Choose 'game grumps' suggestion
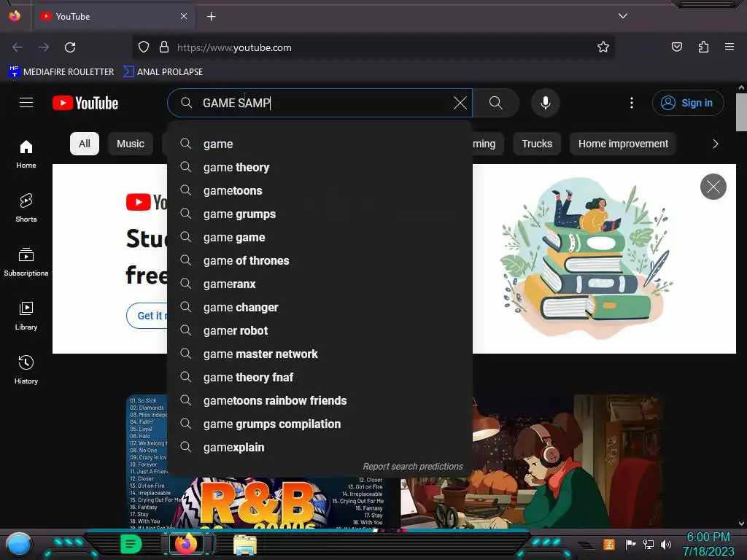The image size is (747, 560). [x=320, y=214]
